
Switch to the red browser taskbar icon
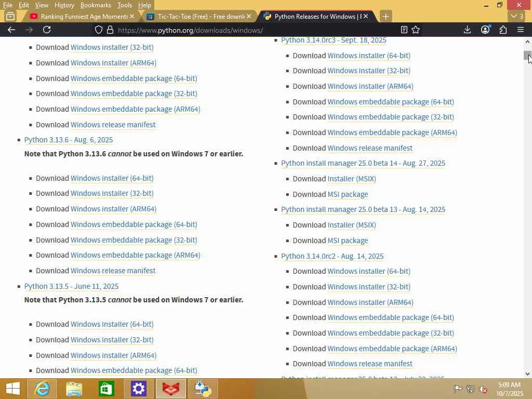pos(170,389)
